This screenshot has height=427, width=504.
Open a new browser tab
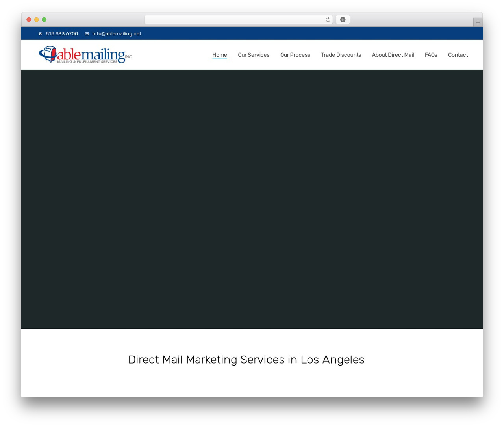point(478,22)
